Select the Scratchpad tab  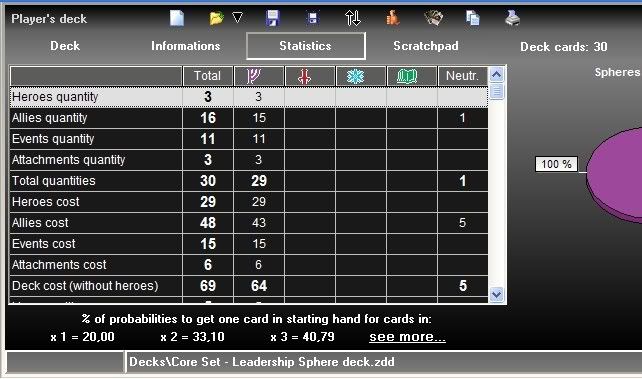click(x=426, y=46)
